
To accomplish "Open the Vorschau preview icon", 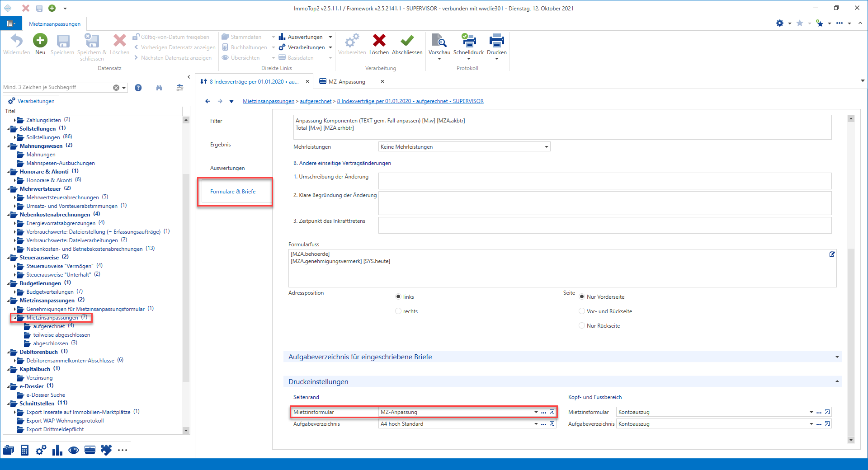I will click(x=439, y=41).
